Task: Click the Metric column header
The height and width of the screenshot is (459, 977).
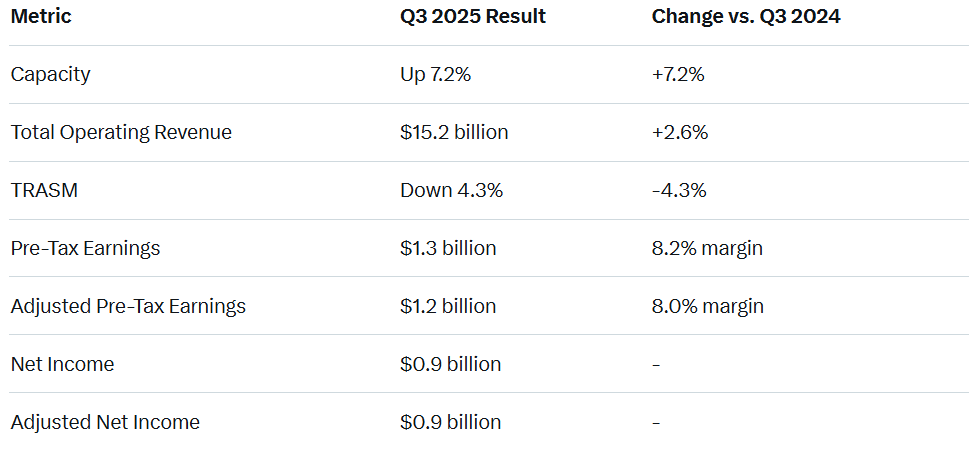Action: 42,17
